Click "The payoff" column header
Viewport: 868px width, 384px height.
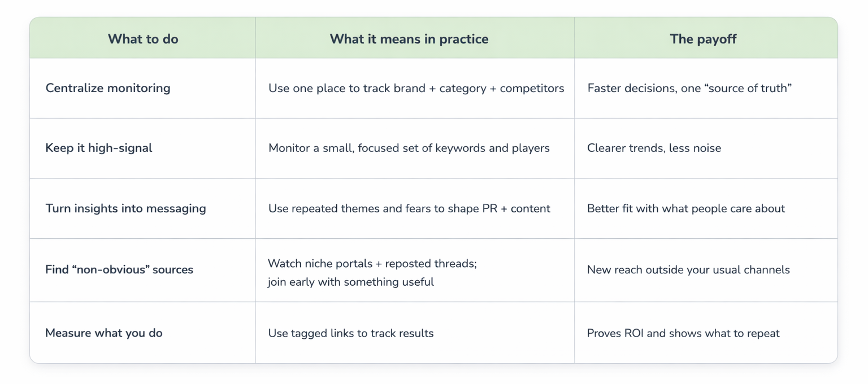point(703,39)
